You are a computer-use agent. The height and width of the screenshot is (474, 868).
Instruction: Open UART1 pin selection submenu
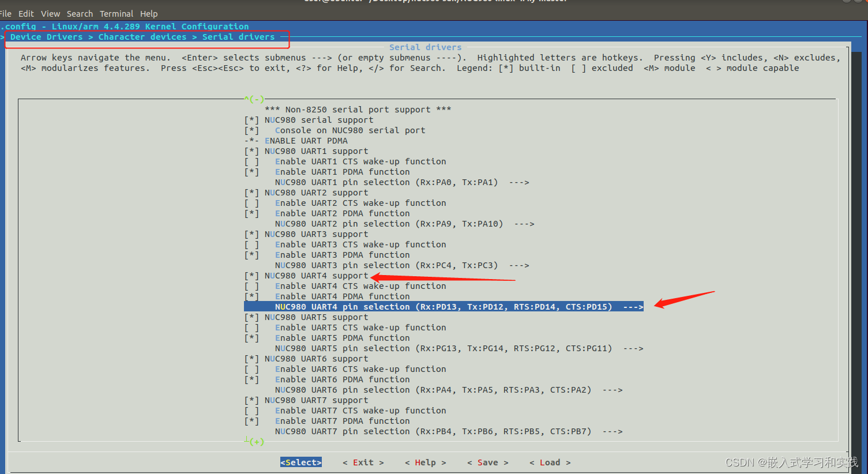[x=402, y=182]
